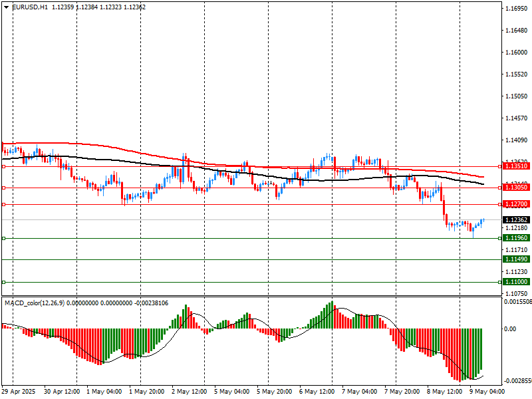Click the 0.00 level on the MACD scale

[x=510, y=329]
